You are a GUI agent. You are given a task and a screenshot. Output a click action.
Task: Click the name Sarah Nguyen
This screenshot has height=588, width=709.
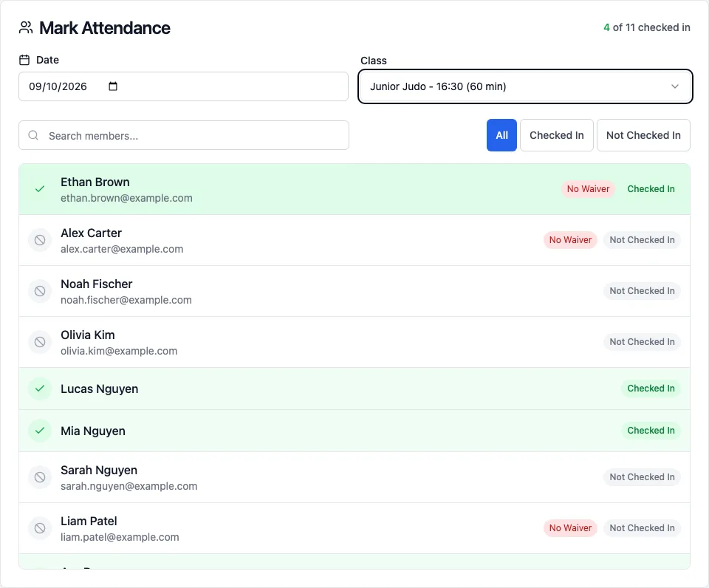(x=99, y=471)
